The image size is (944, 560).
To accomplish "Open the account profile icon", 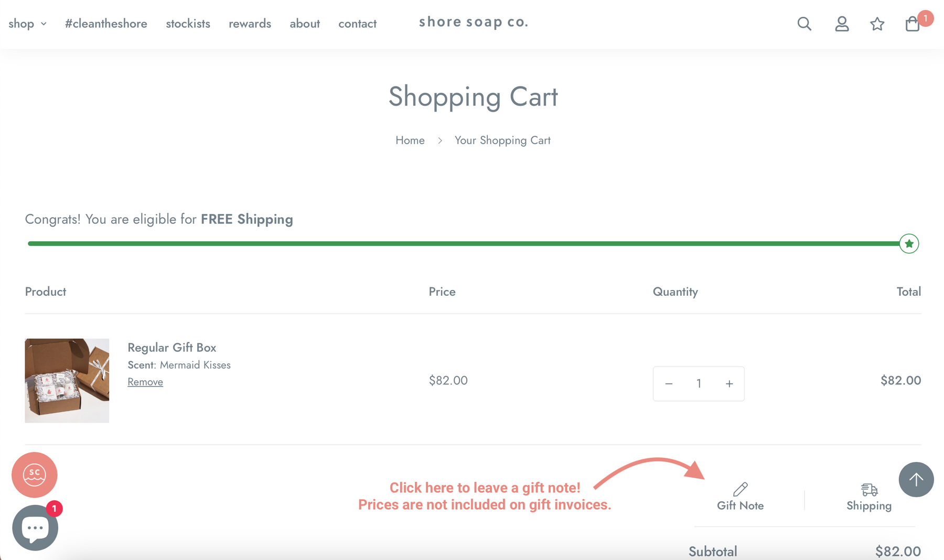I will pos(842,24).
